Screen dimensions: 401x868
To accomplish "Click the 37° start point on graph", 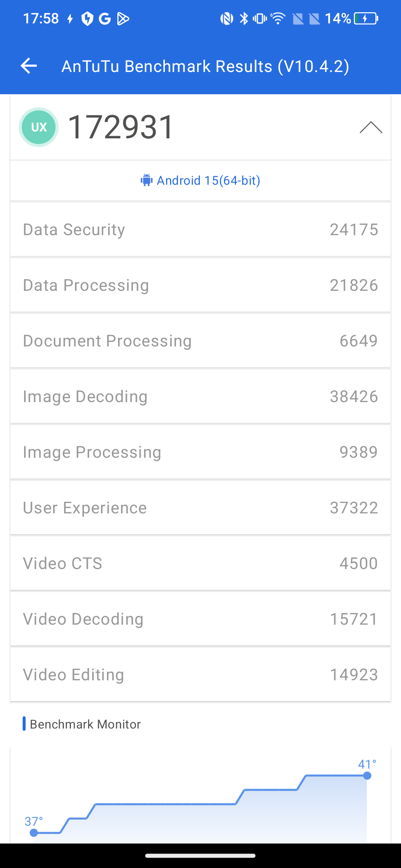I will pos(34,833).
